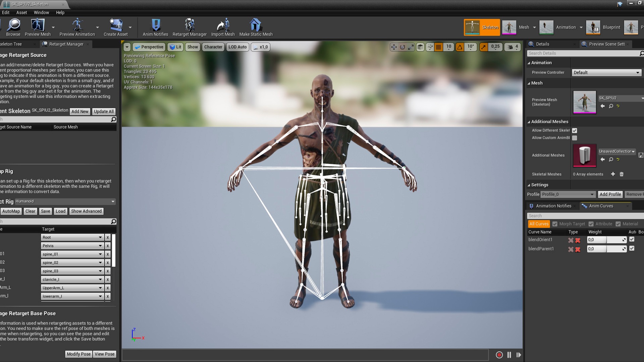Image resolution: width=644 pixels, height=362 pixels.
Task: Uncheck Auto for blendOrient1 curve
Action: pyautogui.click(x=632, y=239)
